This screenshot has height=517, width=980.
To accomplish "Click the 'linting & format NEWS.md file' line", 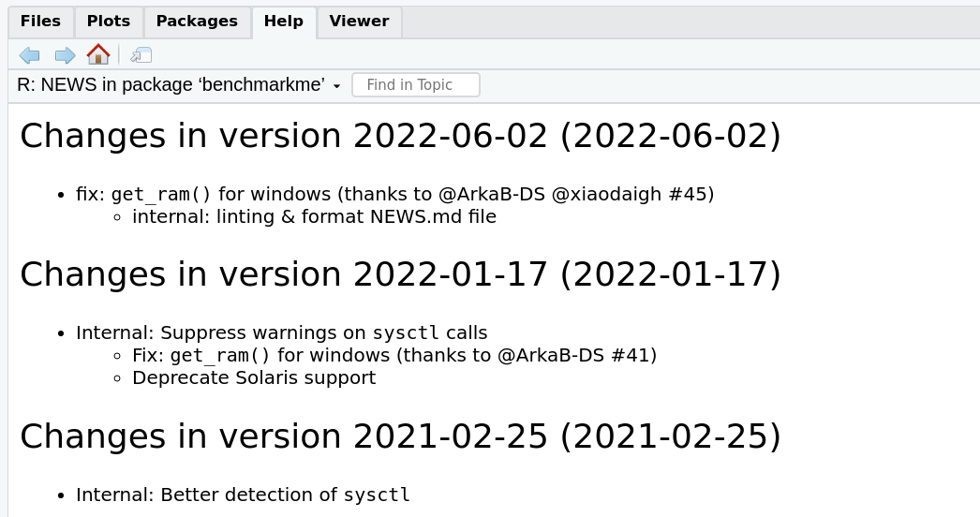I will point(315,217).
